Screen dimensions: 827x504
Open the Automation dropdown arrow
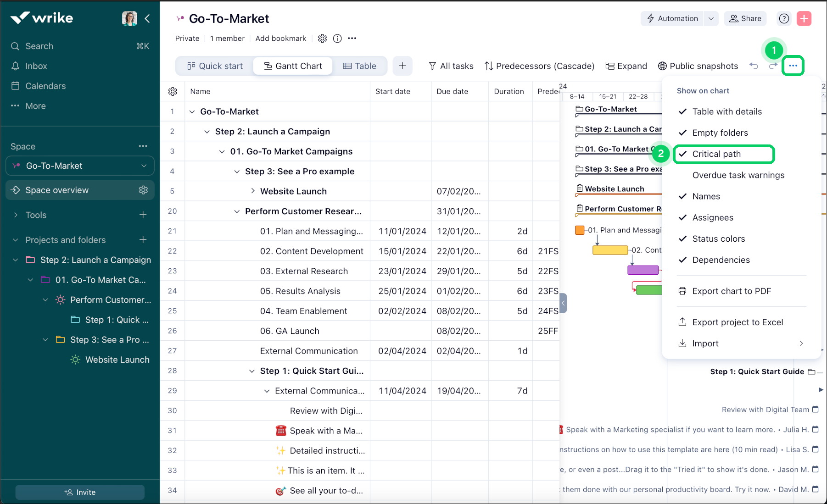pyautogui.click(x=711, y=18)
